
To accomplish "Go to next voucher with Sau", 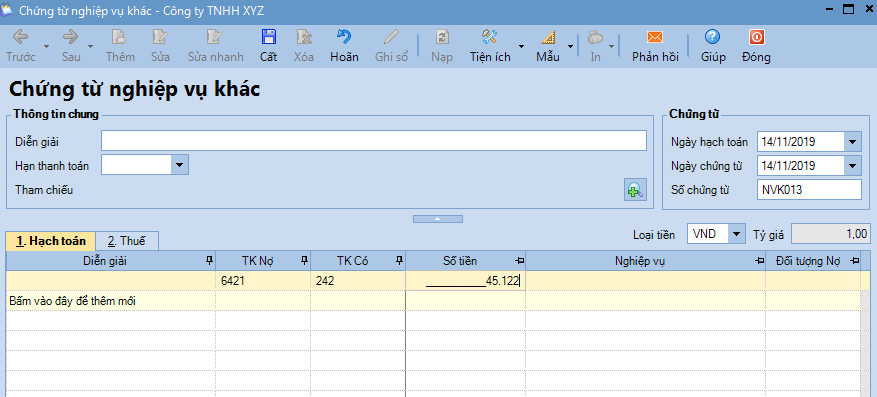I will coord(71,46).
